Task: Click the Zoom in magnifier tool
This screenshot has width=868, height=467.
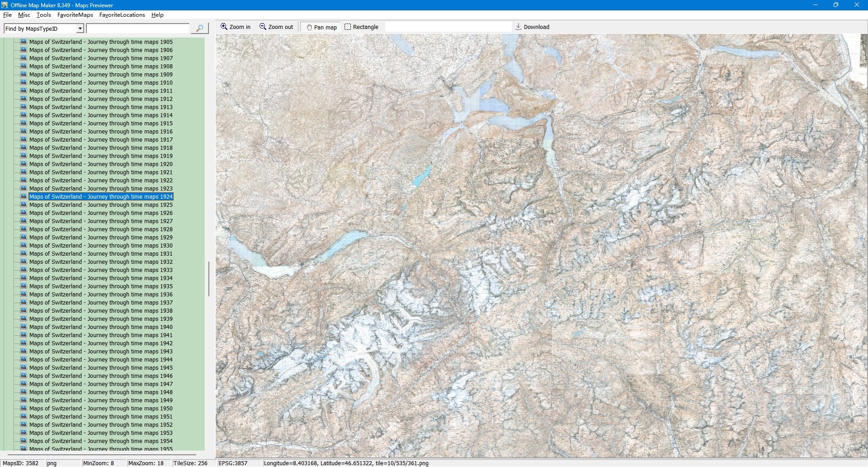Action: [x=235, y=27]
